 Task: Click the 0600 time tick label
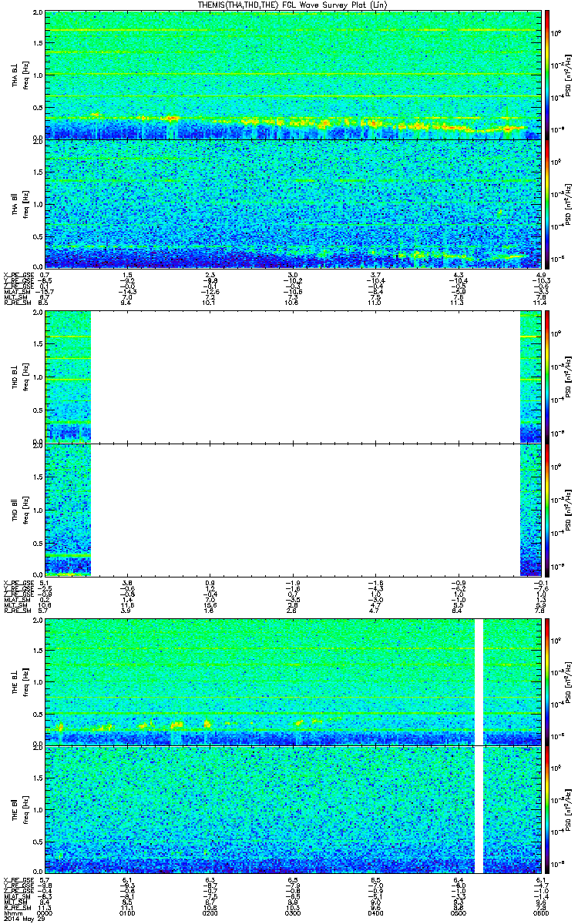point(539,912)
